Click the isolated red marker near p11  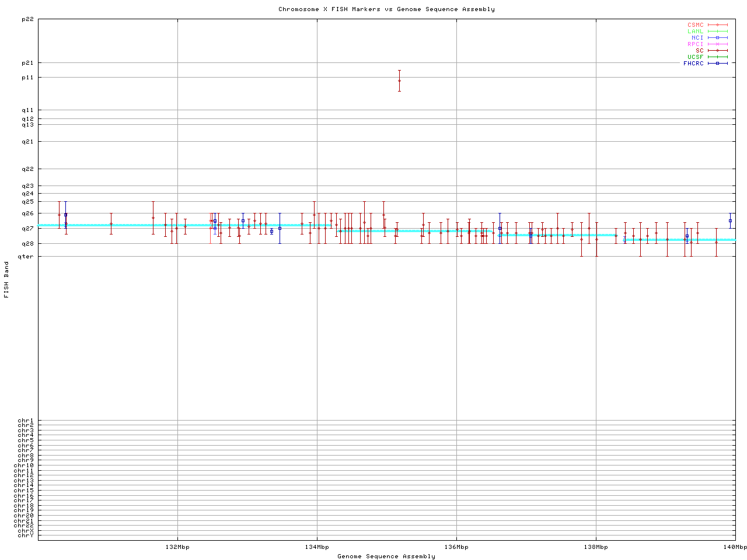click(x=399, y=80)
